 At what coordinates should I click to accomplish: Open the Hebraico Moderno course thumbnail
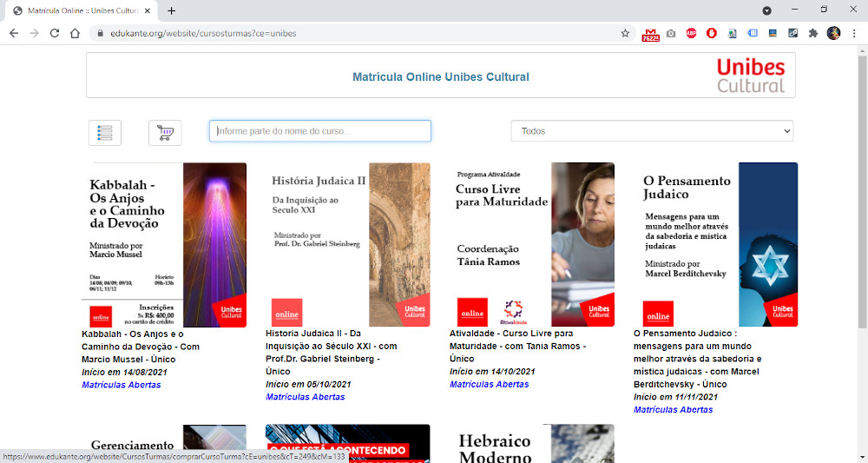coord(532,443)
